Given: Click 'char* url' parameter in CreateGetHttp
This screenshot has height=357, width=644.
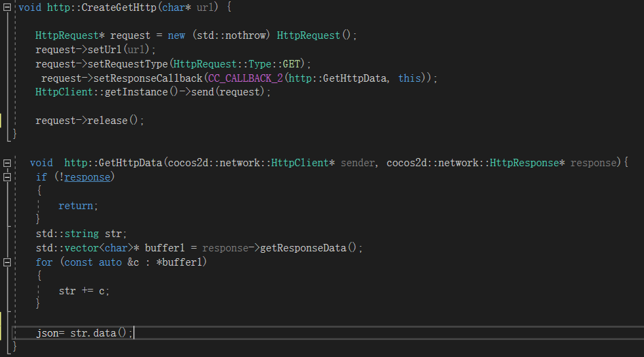Looking at the screenshot, I should click(x=188, y=7).
